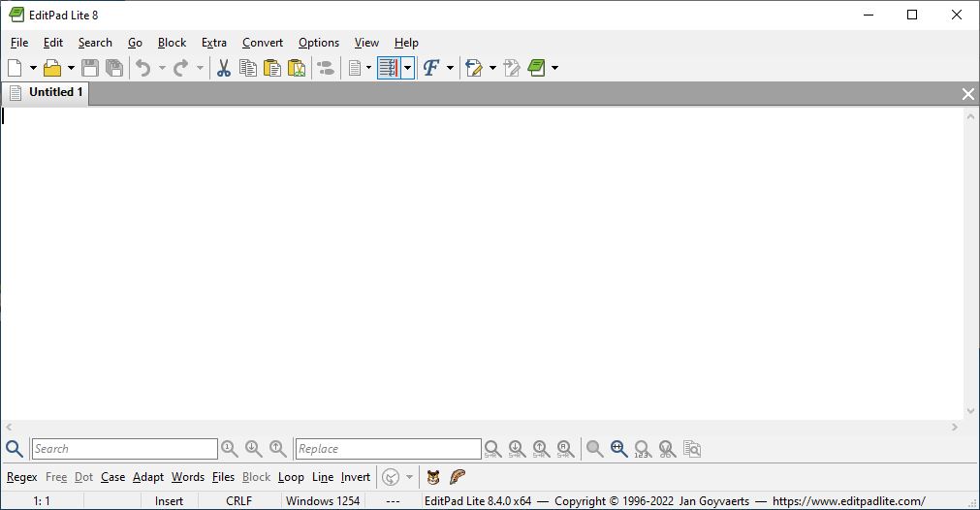Toggle the Words search option
Screen dimensions: 980x510
click(188, 477)
